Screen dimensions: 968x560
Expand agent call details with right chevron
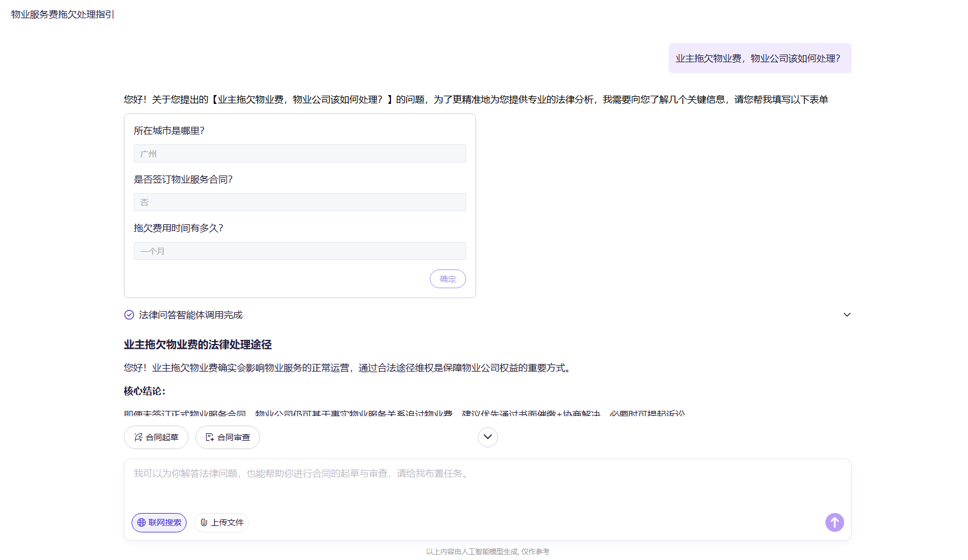tap(846, 315)
